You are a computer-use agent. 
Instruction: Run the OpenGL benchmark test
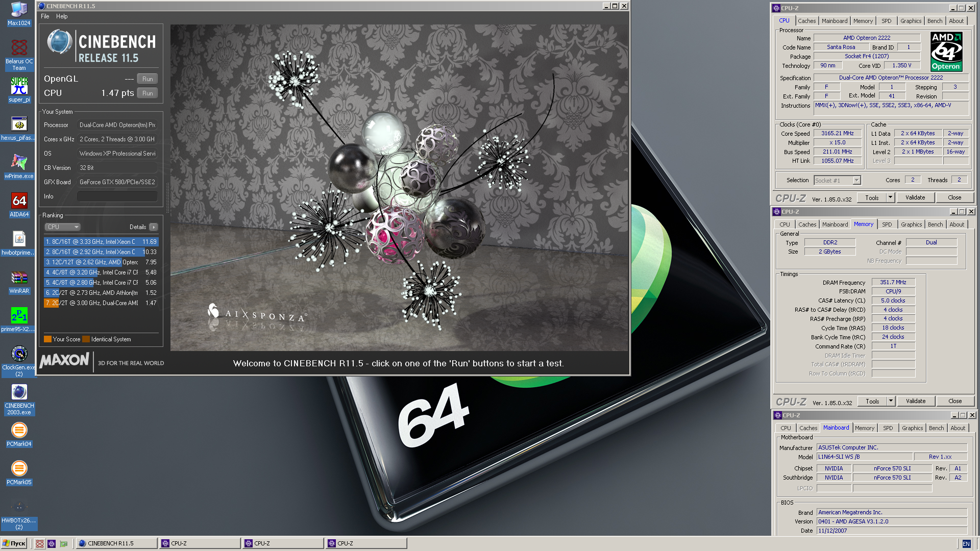coord(148,79)
